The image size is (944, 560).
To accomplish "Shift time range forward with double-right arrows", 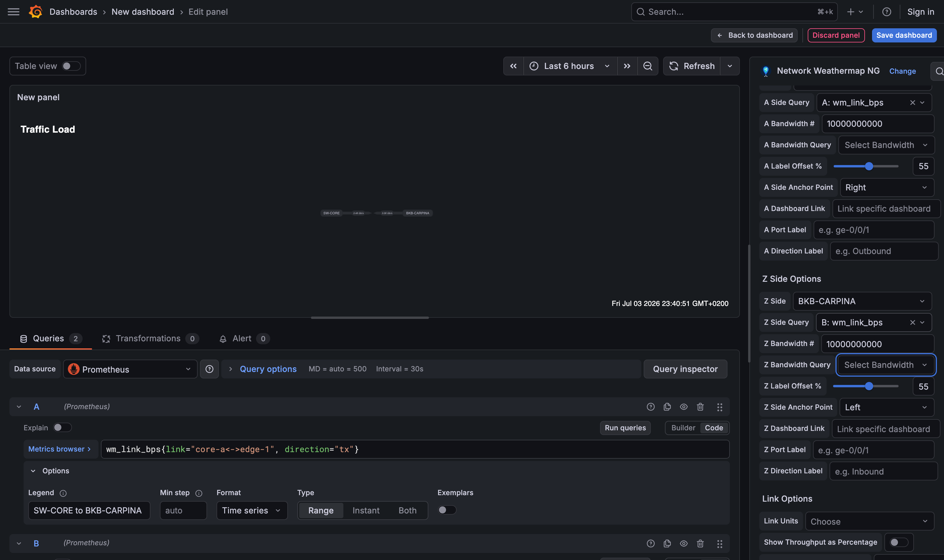I will coord(627,66).
